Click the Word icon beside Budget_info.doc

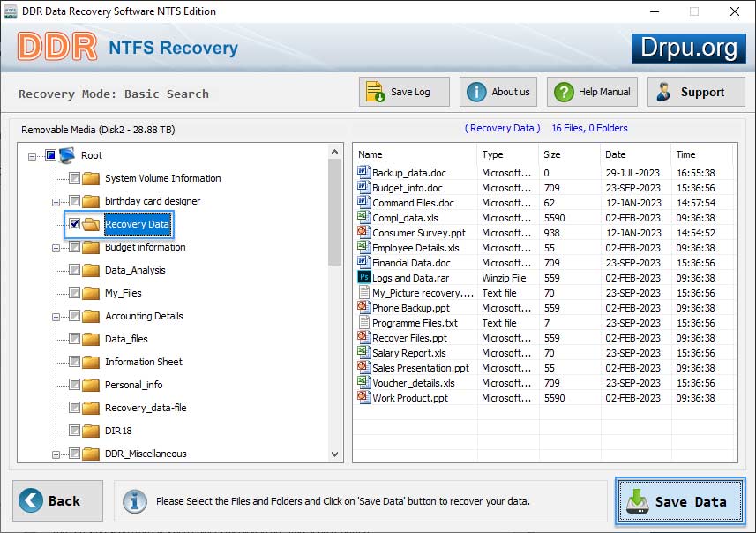[363, 187]
